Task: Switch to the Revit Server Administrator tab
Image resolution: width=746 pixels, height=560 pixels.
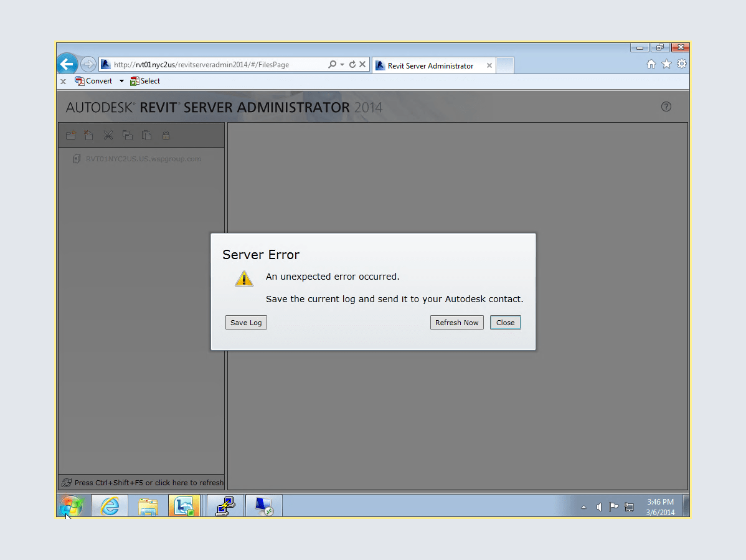Action: tap(430, 65)
